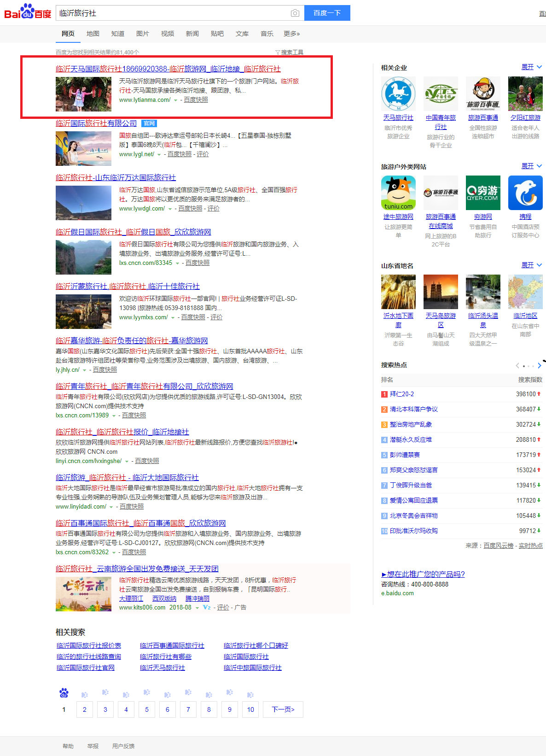Click 下一页 to go to next page
Viewport: 546px width, 756px height.
(x=283, y=709)
